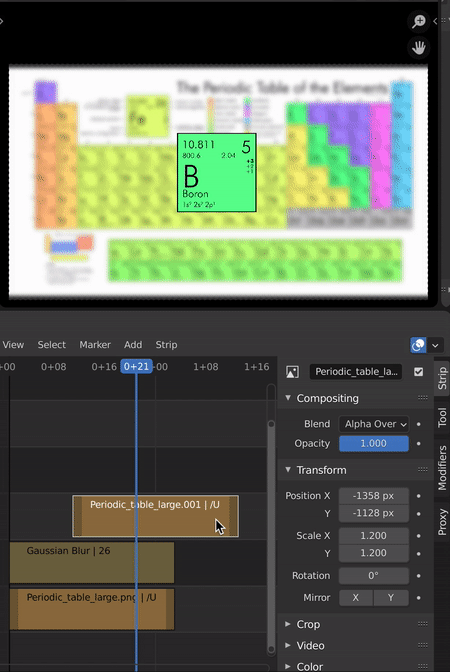Click the Scale Y field
Viewport: 450px width, 672px height.
coord(374,553)
